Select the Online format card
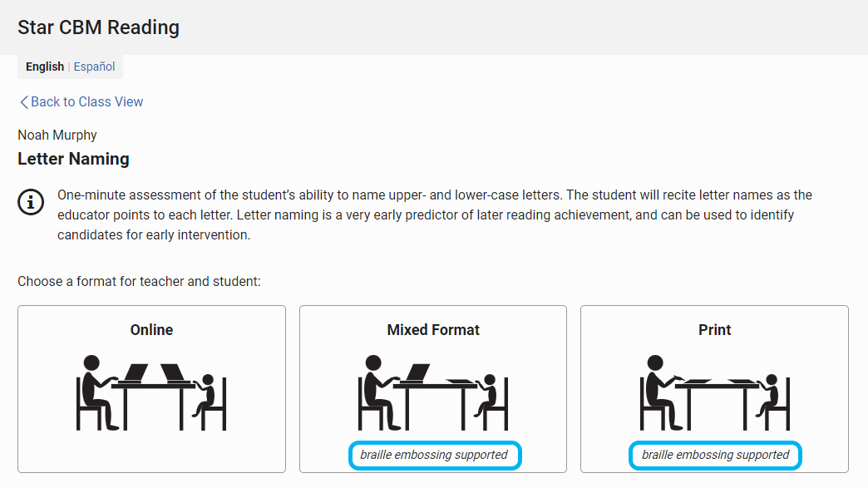The height and width of the screenshot is (488, 868). [151, 389]
